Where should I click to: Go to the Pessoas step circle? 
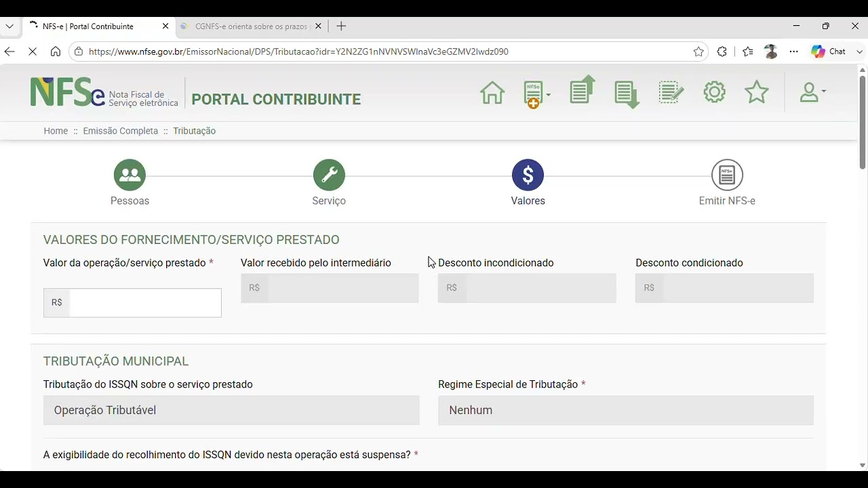pyautogui.click(x=130, y=175)
